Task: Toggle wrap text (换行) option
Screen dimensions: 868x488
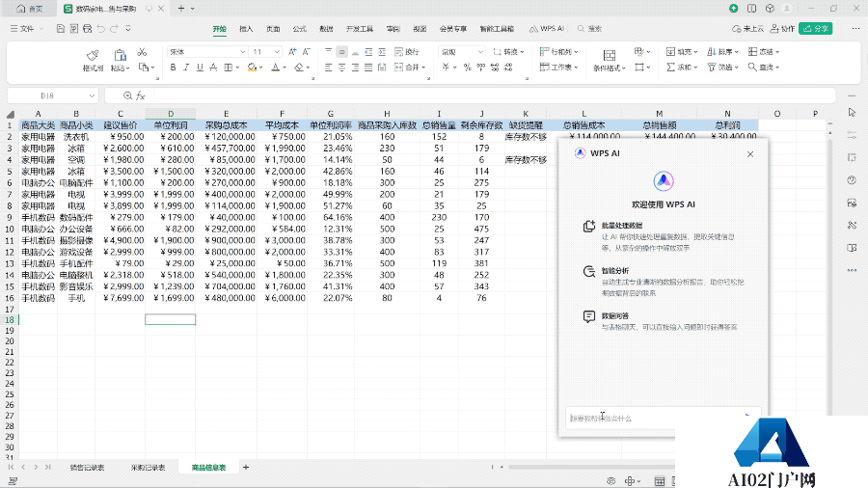Action: click(407, 52)
